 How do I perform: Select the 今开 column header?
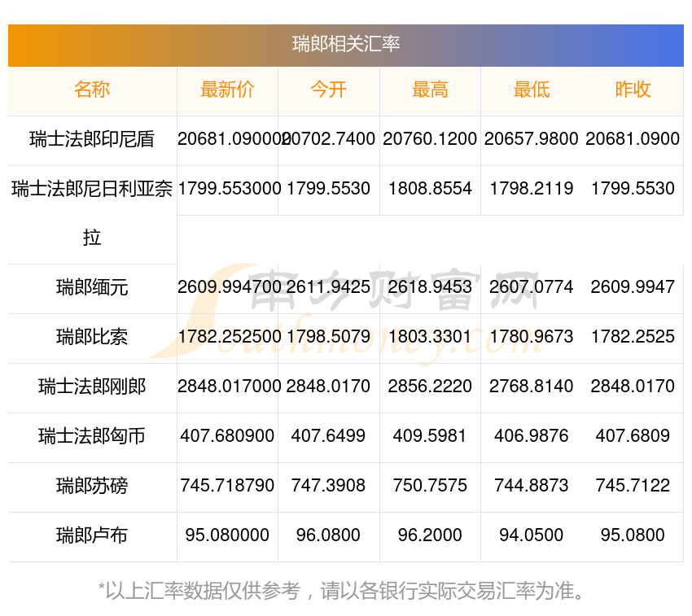coord(328,90)
